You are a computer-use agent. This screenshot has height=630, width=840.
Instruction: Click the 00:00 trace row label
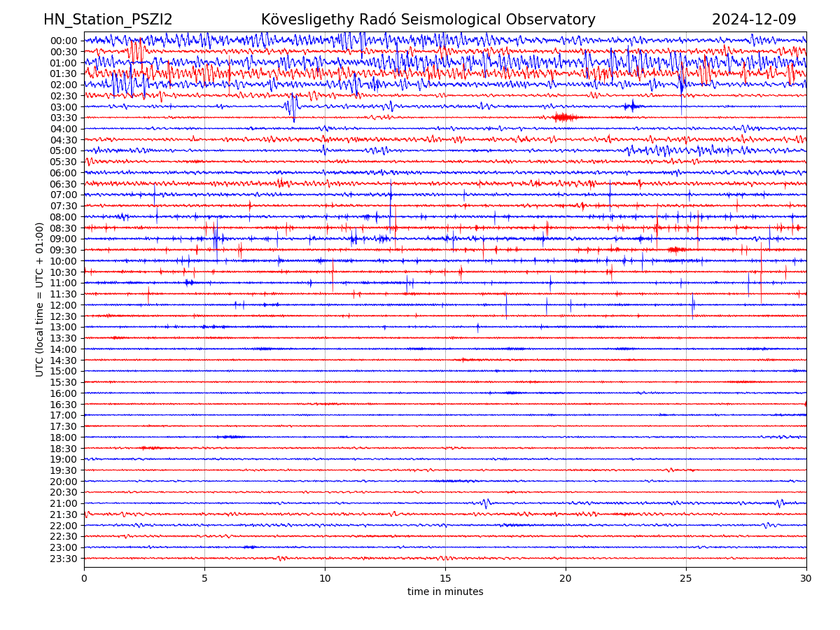(x=64, y=41)
